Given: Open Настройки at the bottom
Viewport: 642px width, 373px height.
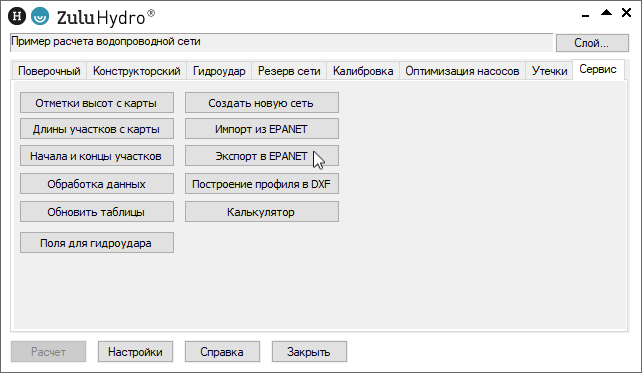Looking at the screenshot, I should [x=135, y=352].
